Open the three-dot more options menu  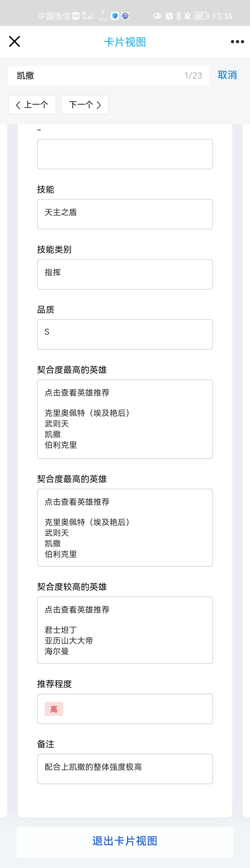click(237, 42)
